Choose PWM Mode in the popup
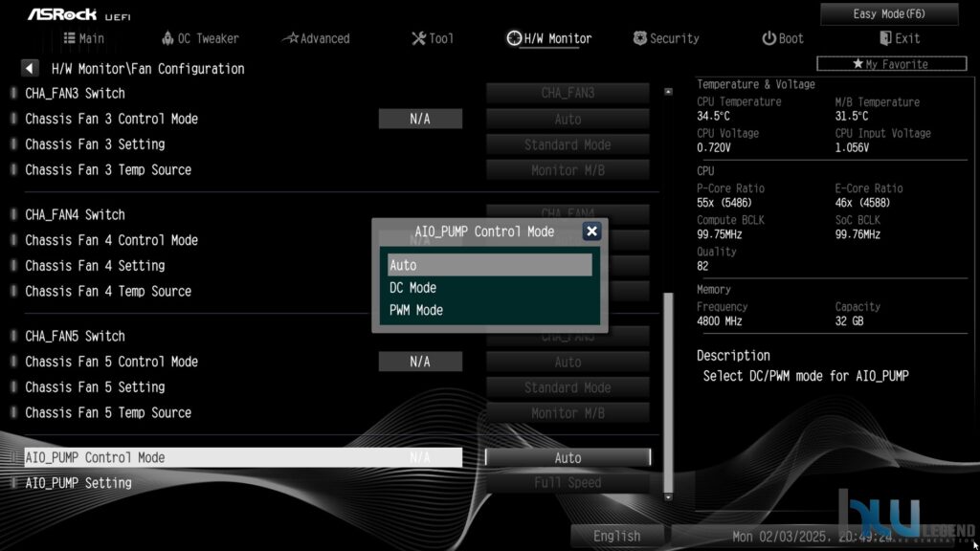 pyautogui.click(x=489, y=310)
